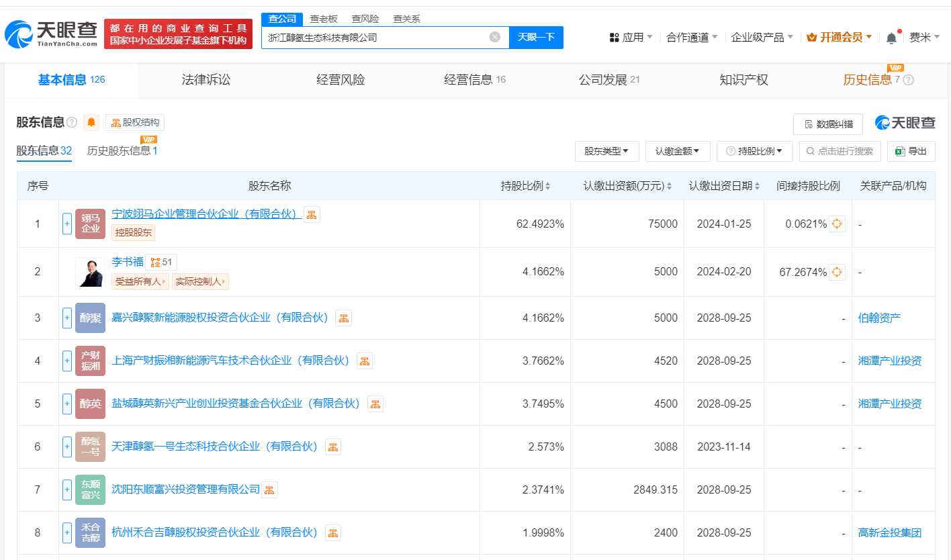951x560 pixels.
Task: Open structure icon for 天津醇氢一号生态科技合伙企业
Action: click(333, 447)
